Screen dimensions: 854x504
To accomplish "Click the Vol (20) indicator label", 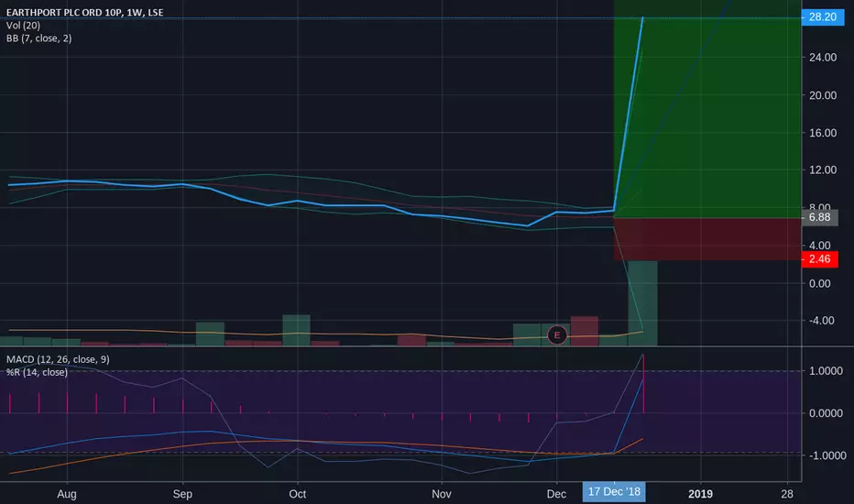I will [x=23, y=25].
